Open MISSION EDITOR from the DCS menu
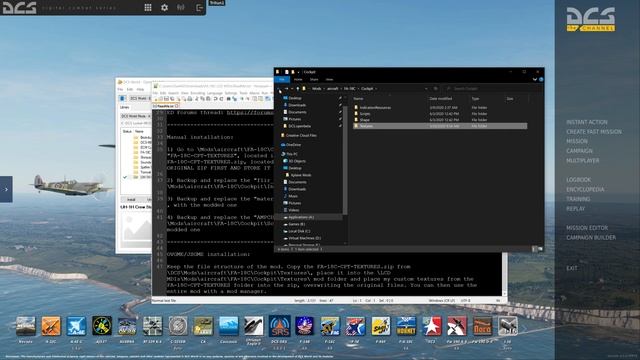640x360 pixels. [587, 228]
